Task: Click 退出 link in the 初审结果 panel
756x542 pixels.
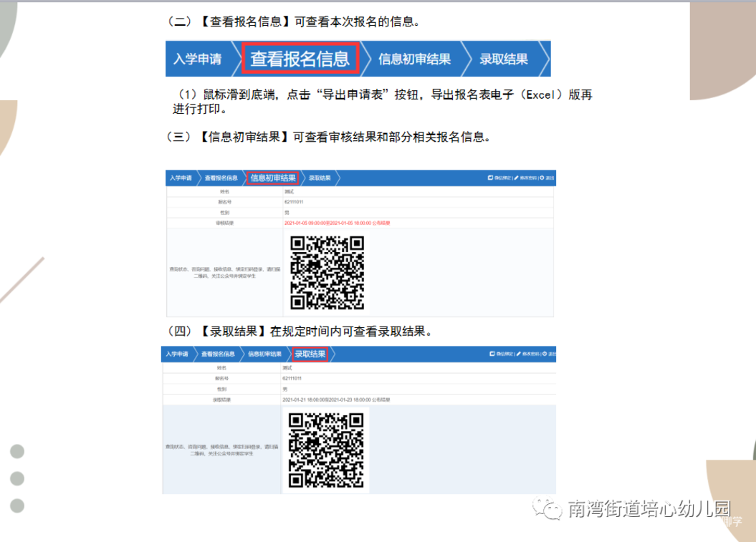Action: coord(550,178)
